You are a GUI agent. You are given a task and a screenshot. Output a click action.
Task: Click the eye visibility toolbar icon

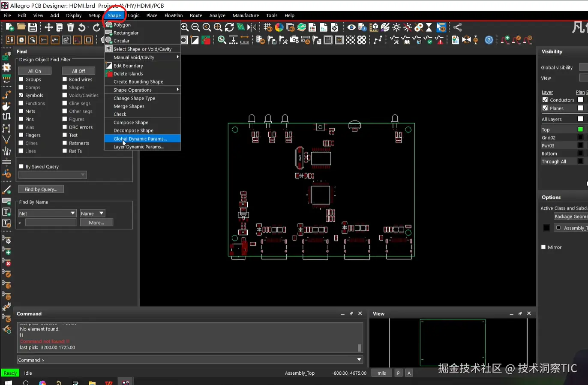point(351,27)
